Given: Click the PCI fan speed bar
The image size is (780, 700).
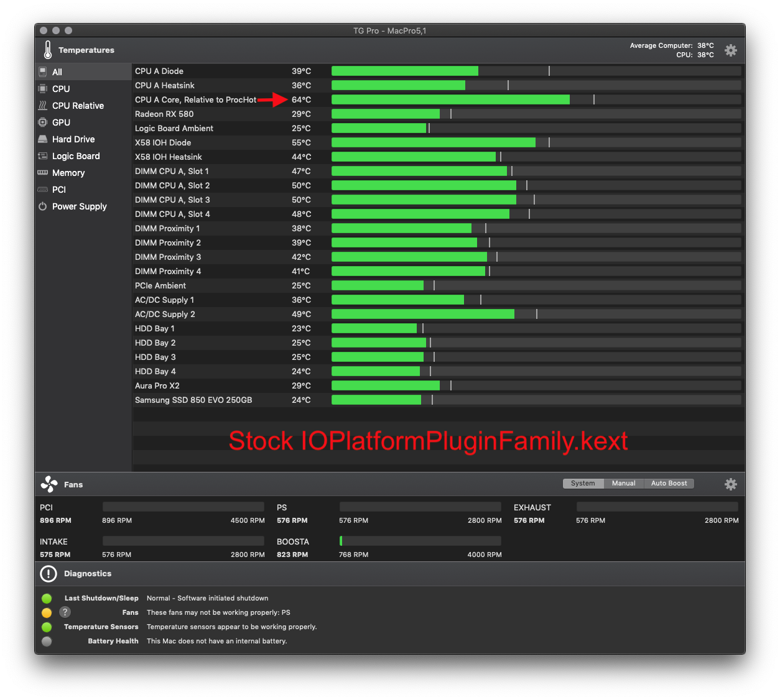Looking at the screenshot, I should pyautogui.click(x=183, y=507).
